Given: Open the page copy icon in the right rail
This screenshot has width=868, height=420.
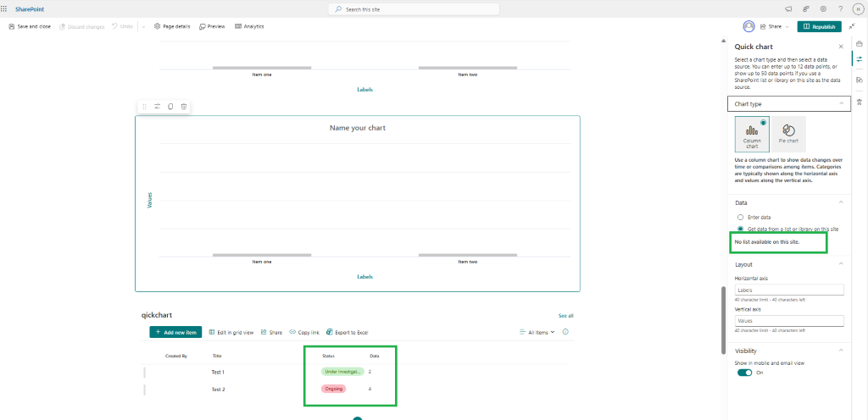Looking at the screenshot, I should click(860, 80).
